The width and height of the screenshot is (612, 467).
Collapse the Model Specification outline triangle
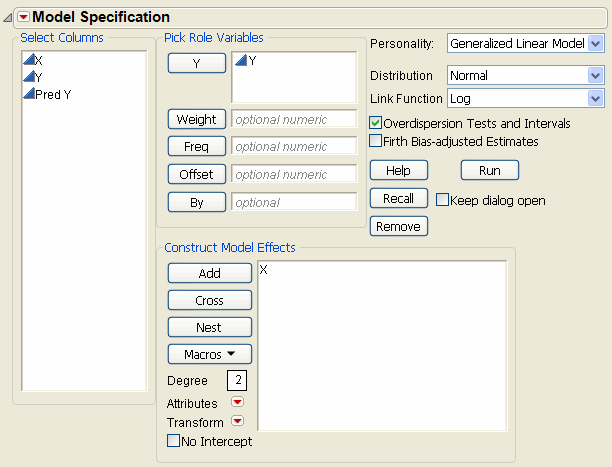click(x=8, y=17)
